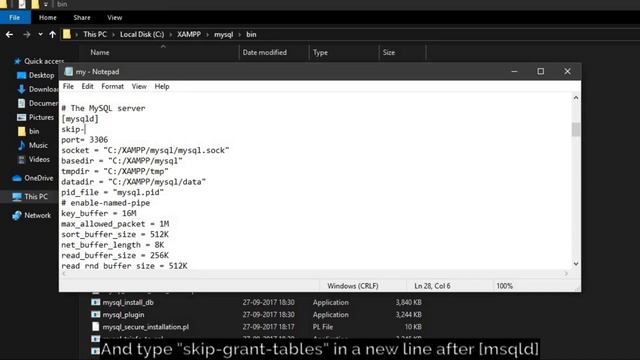This screenshot has width=640, height=360.
Task: Switch to Explorer View ribbon tab
Action: point(115,18)
